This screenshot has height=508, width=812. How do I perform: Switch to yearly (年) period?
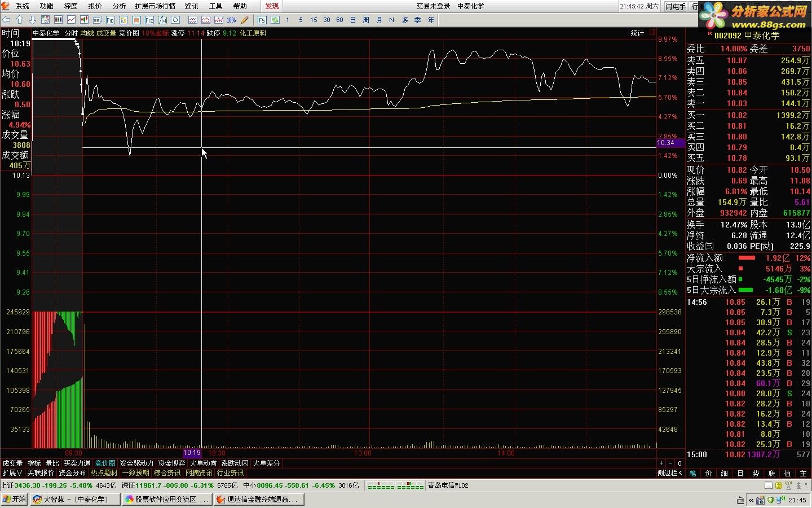pyautogui.click(x=431, y=20)
